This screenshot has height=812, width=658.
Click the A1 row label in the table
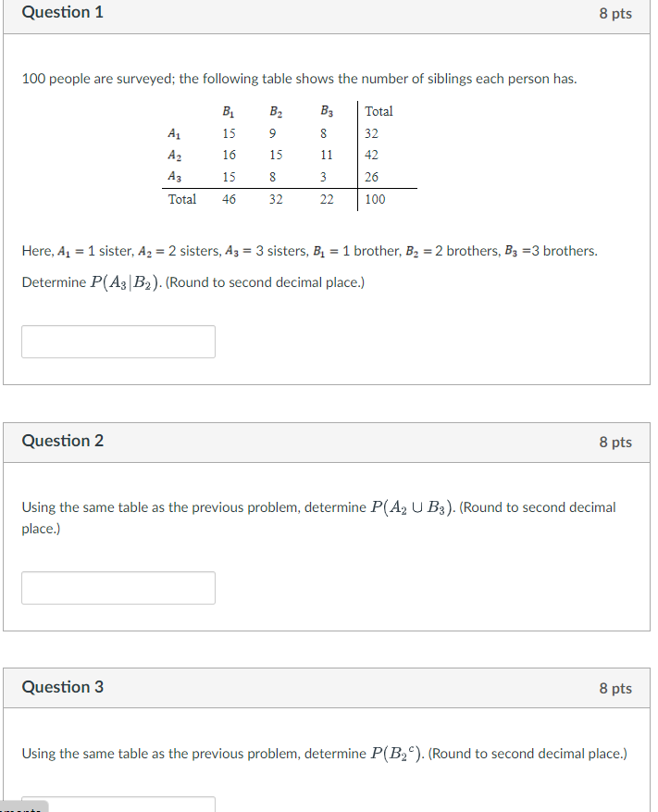[x=172, y=132]
